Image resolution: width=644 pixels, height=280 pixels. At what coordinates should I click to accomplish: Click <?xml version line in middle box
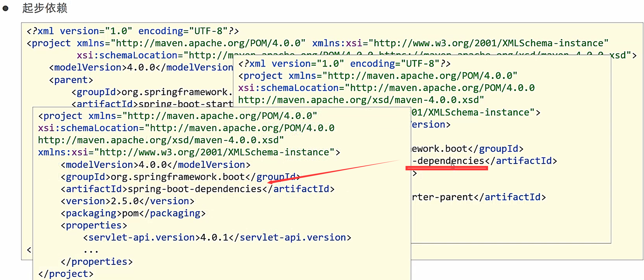tap(344, 64)
